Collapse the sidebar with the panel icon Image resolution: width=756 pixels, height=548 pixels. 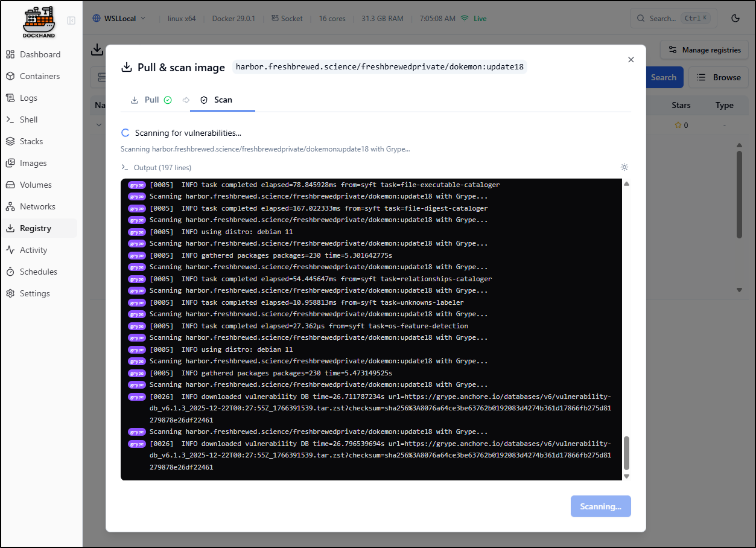tap(71, 21)
